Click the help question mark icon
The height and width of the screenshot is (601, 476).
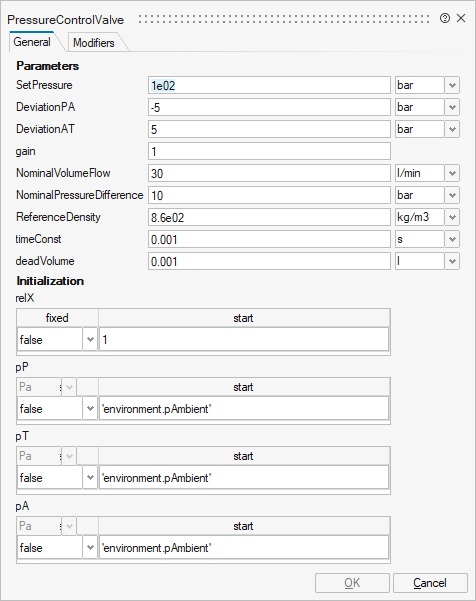point(445,18)
